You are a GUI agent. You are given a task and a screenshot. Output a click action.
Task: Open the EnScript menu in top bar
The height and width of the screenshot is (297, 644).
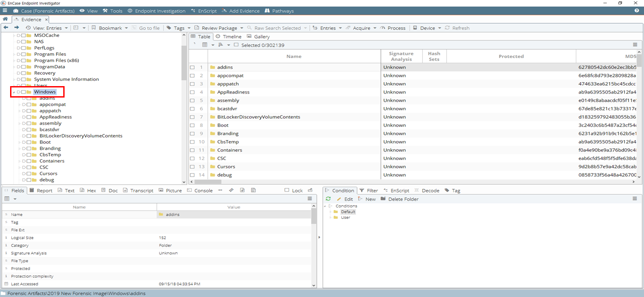tap(203, 11)
